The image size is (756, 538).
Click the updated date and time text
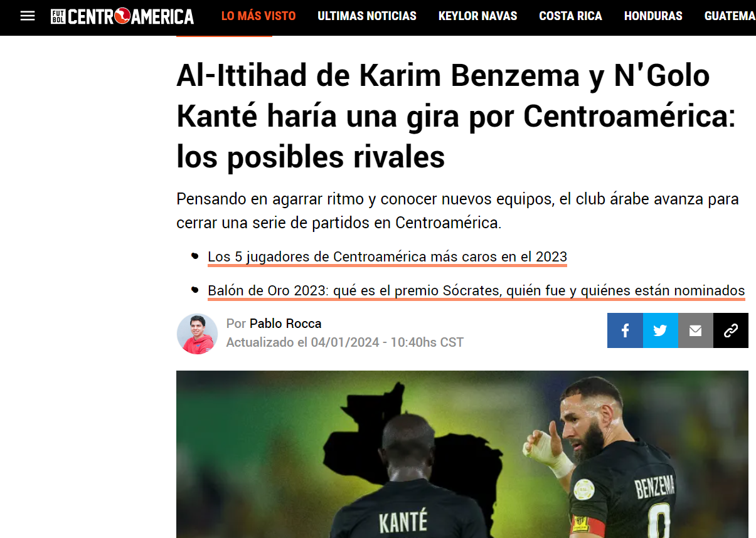coord(345,342)
